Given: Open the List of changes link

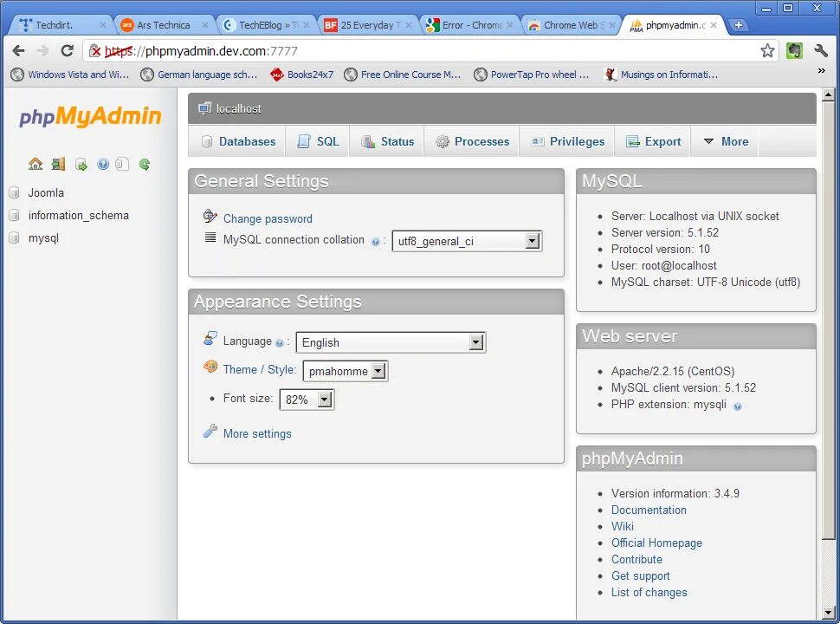Looking at the screenshot, I should tap(649, 593).
